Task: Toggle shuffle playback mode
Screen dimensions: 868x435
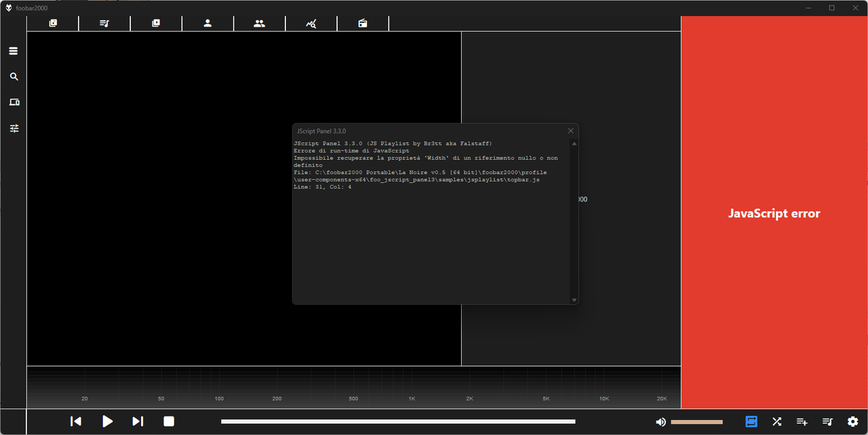Action: coord(777,421)
